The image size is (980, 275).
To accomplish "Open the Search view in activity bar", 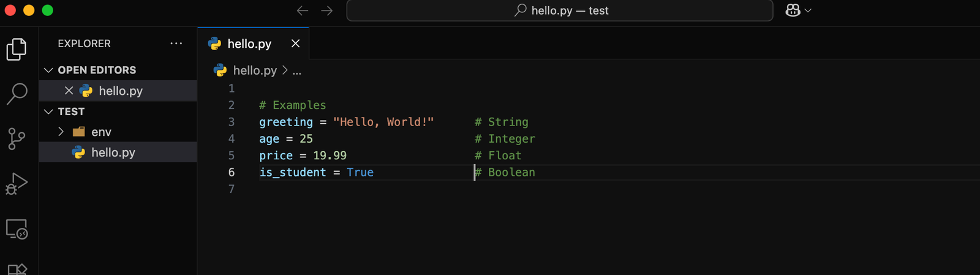I will coord(17,94).
